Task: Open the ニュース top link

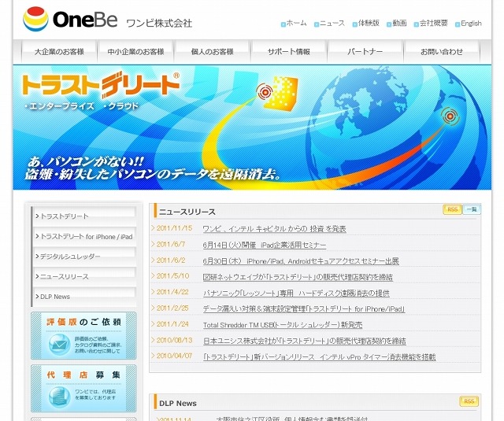Action: [329, 24]
